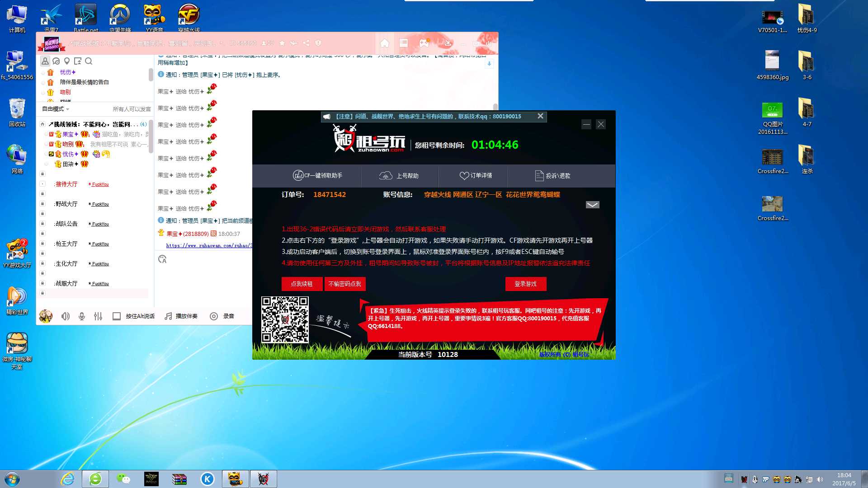Collapse instructions with the down-arrow button

pos(592,205)
